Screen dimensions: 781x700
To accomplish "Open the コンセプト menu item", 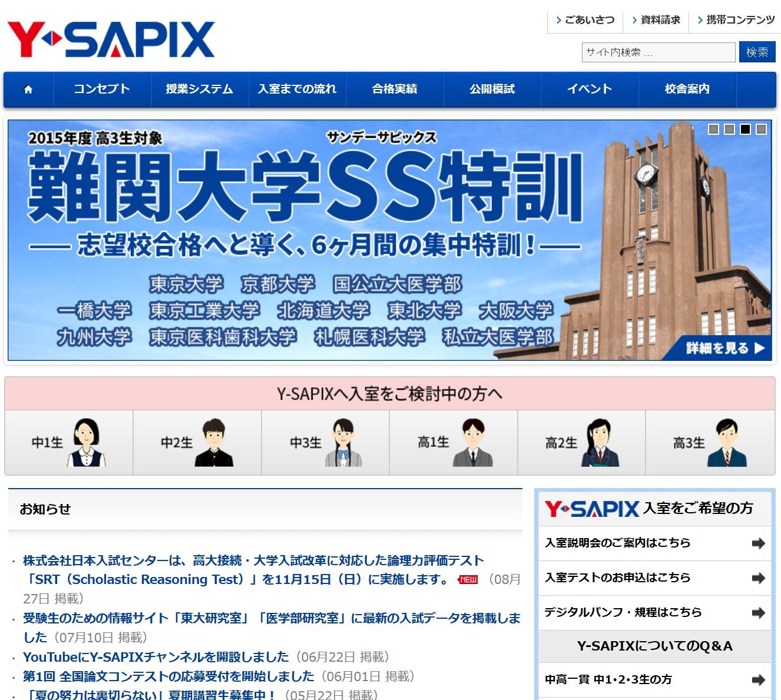I will 102,89.
